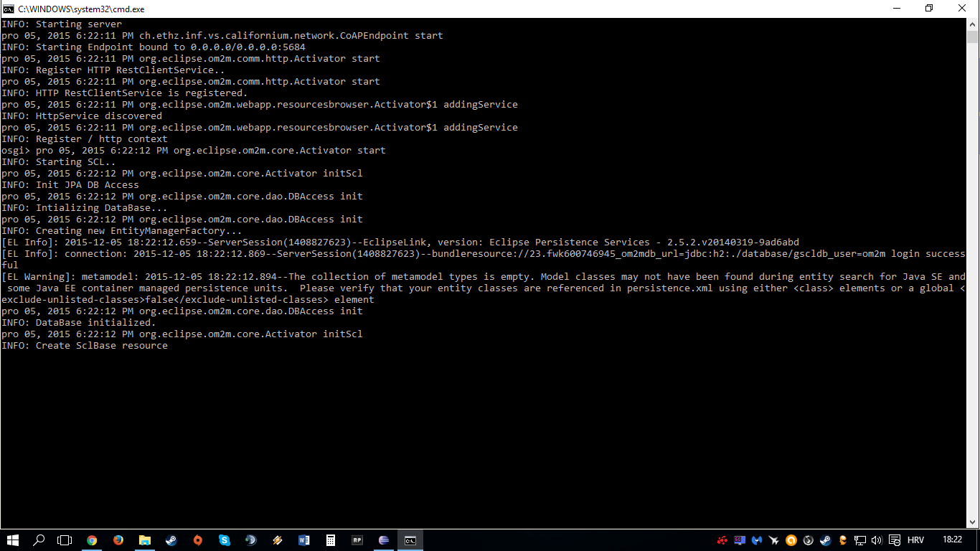Switch to Eclipse from the taskbar
Screen dimensions: 980x551
(x=383, y=540)
